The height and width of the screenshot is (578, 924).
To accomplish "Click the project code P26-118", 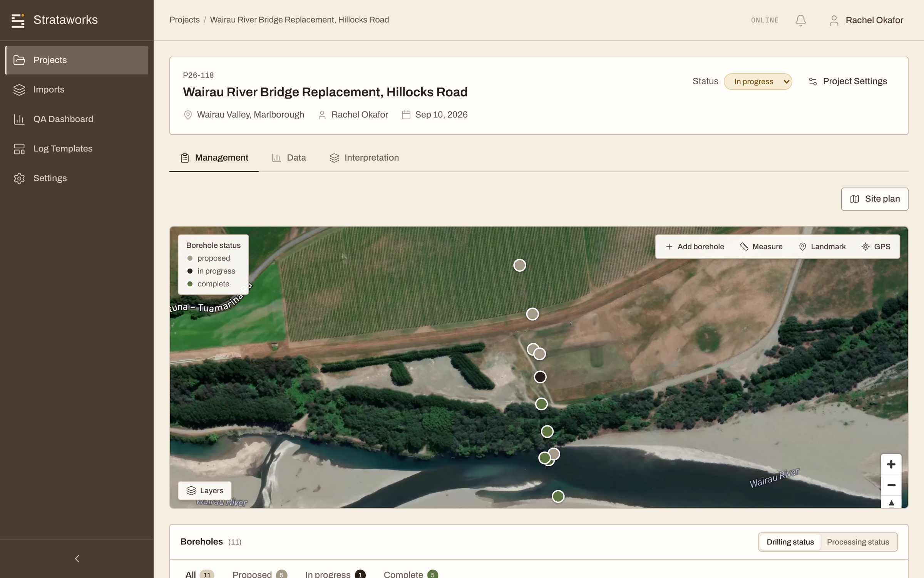I will coord(198,76).
